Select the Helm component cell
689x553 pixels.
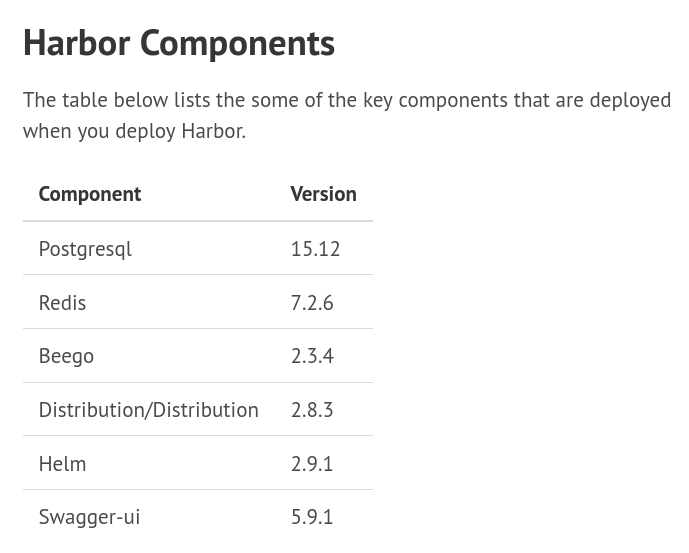point(62,464)
